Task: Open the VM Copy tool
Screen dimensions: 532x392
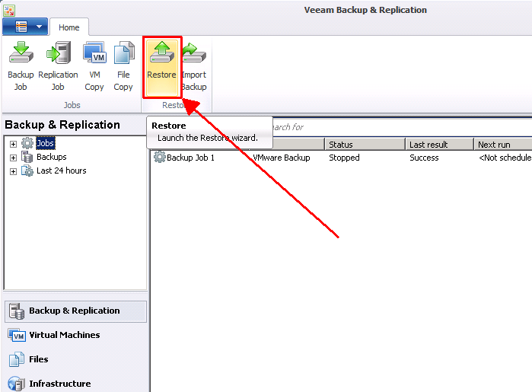Action: point(94,66)
